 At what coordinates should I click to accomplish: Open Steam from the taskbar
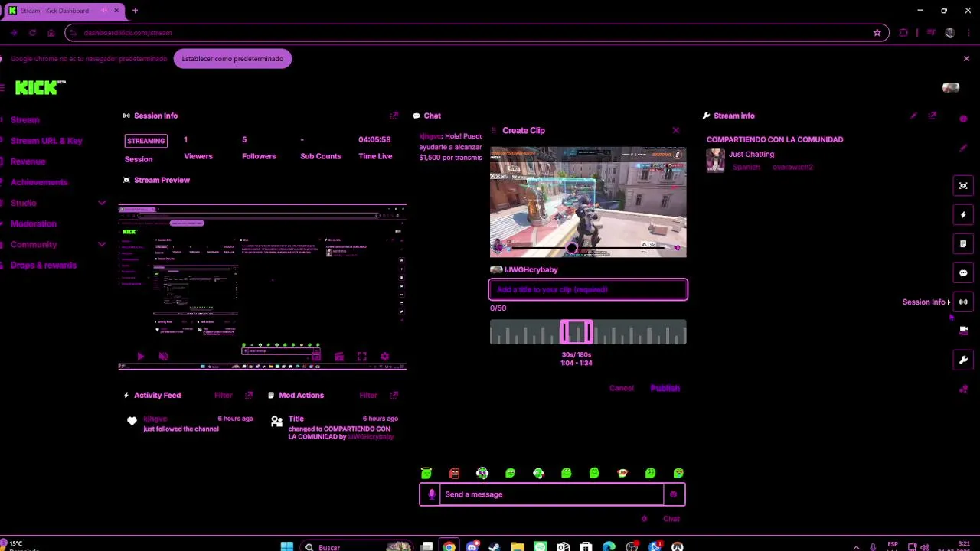point(494,546)
